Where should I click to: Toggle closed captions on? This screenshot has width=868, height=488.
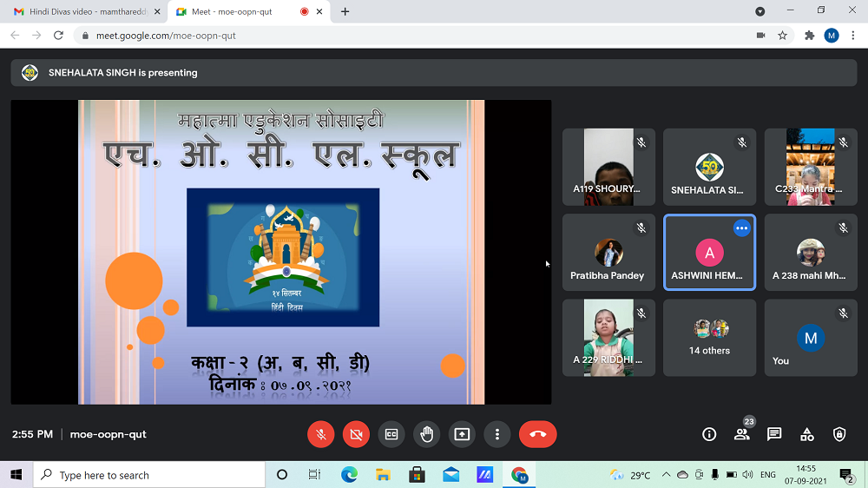pos(391,434)
